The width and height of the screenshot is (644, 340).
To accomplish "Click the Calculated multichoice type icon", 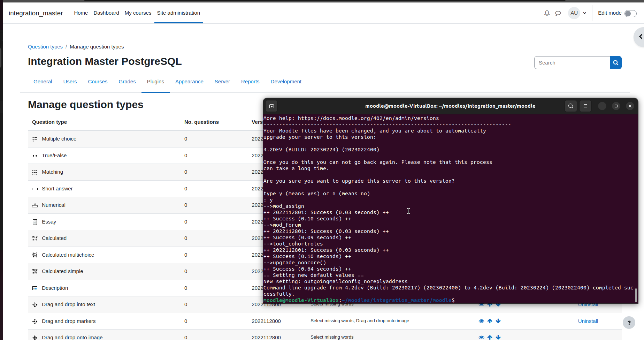I will coord(35,255).
